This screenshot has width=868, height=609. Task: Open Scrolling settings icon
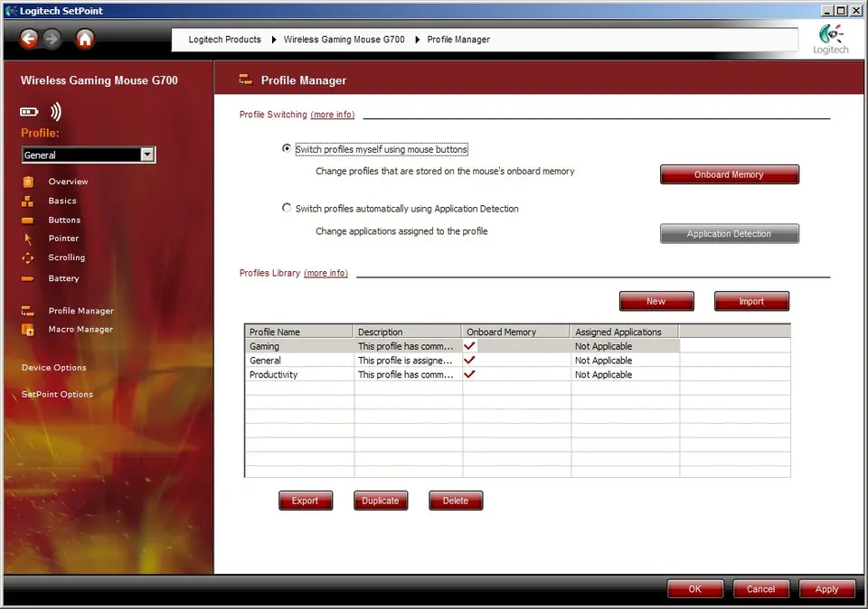(28, 258)
